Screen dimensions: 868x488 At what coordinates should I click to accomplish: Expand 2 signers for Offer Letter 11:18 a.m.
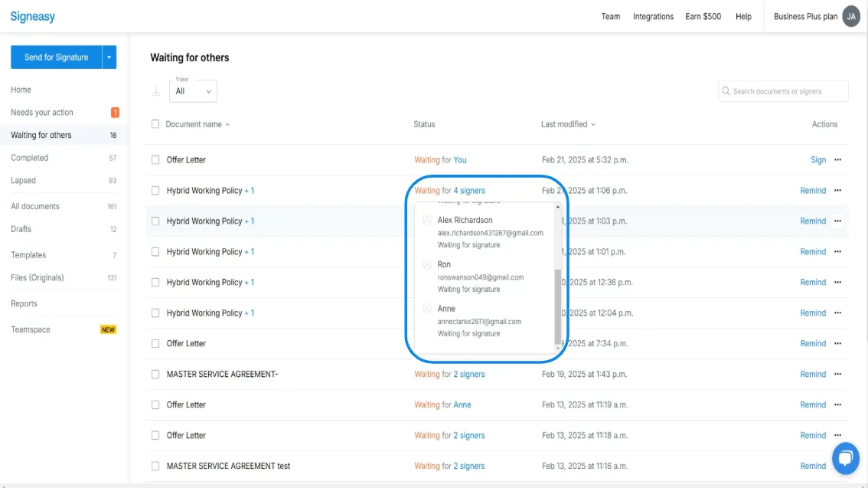click(x=469, y=435)
